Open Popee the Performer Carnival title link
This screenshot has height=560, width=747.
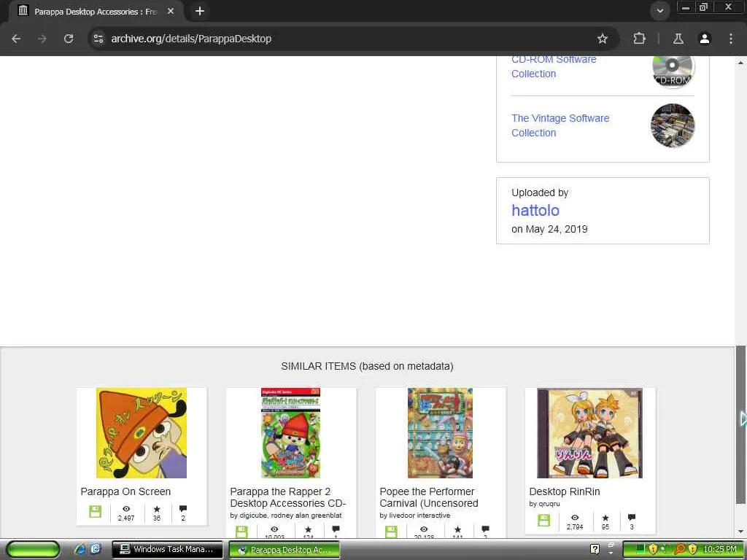(429, 497)
